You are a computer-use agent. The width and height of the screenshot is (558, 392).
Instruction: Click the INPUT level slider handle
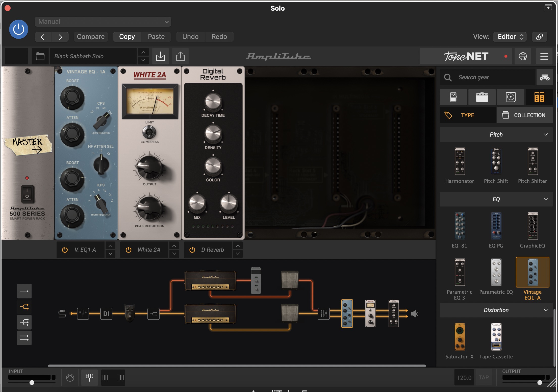click(32, 382)
